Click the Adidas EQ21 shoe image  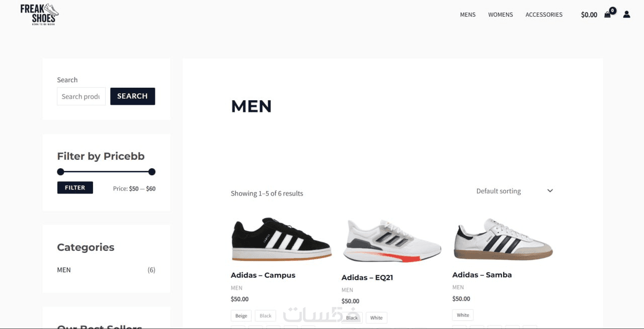click(x=392, y=241)
